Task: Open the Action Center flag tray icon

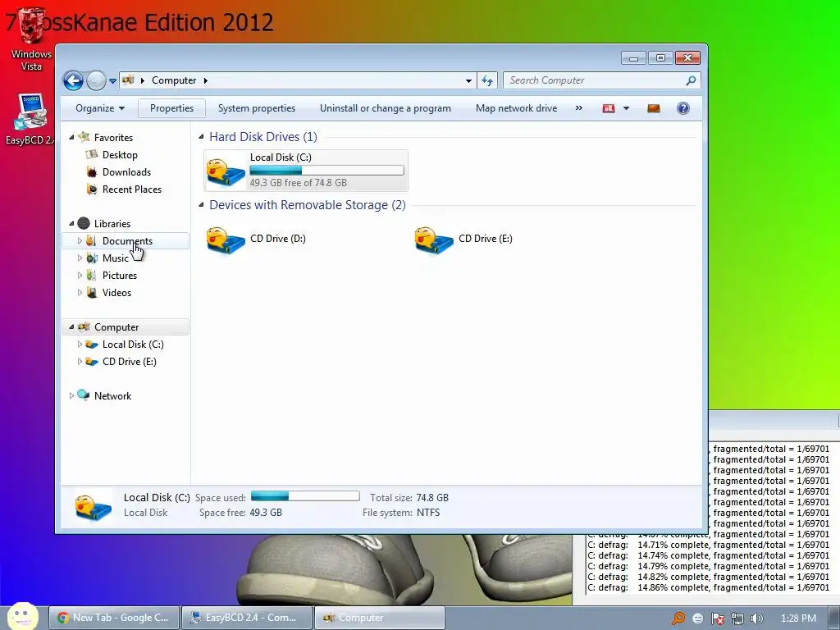Action: pos(717,619)
